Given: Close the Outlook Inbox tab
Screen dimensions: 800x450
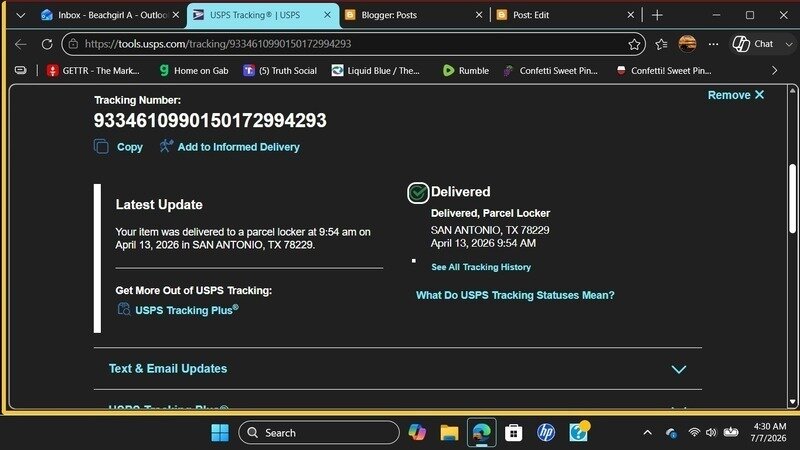Looking at the screenshot, I should click(176, 15).
